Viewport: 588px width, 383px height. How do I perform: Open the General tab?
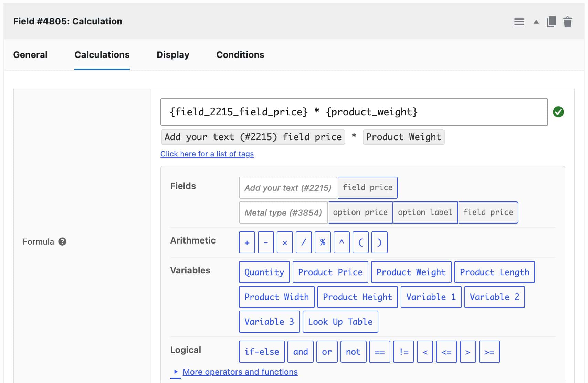[x=30, y=55]
